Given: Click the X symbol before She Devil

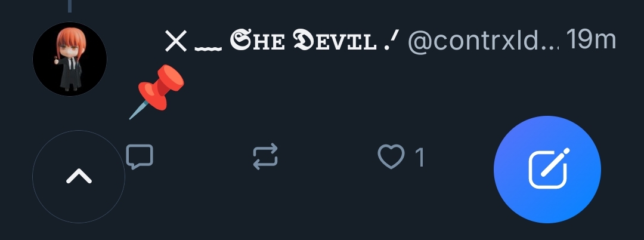Looking at the screenshot, I should pos(176,42).
